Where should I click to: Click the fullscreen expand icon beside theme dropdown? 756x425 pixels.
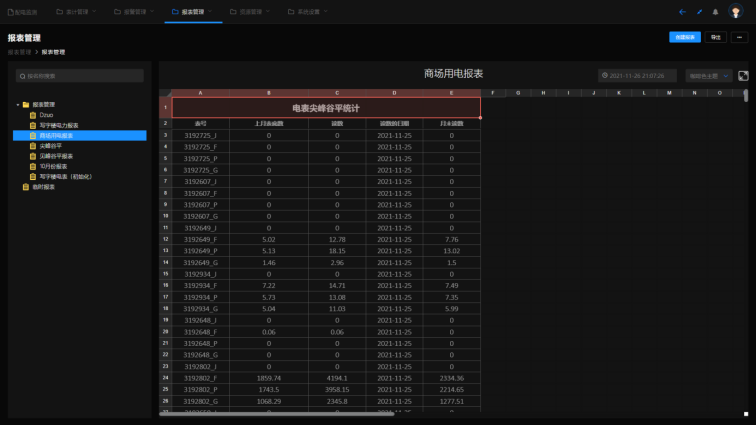[x=743, y=76]
